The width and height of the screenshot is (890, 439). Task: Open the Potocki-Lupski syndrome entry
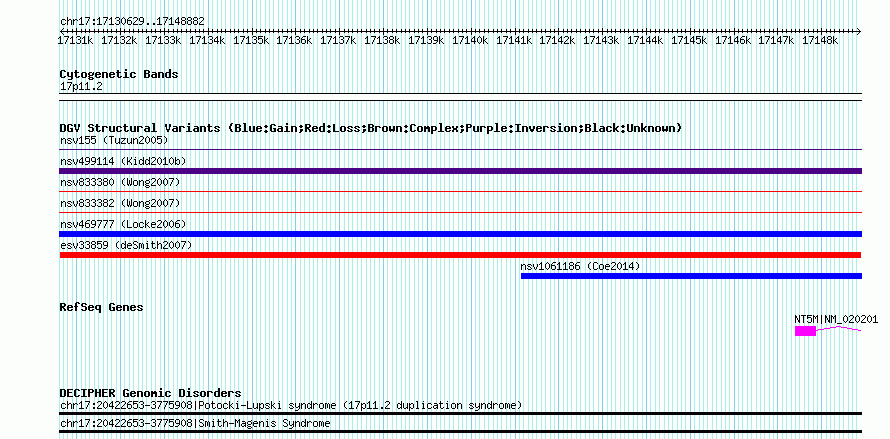coord(291,405)
